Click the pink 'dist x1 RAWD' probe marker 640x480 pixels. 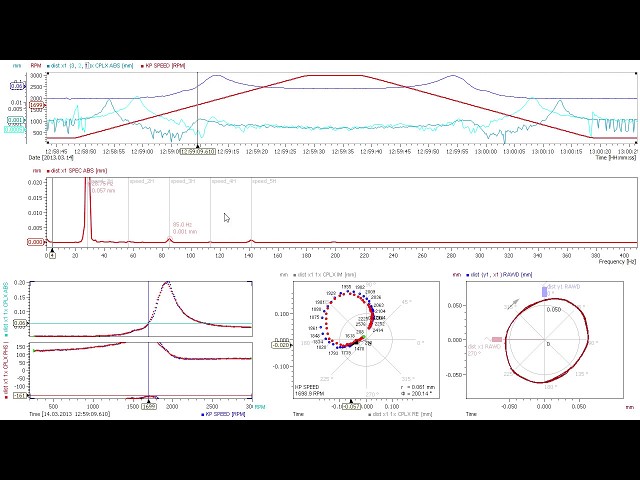(x=497, y=339)
